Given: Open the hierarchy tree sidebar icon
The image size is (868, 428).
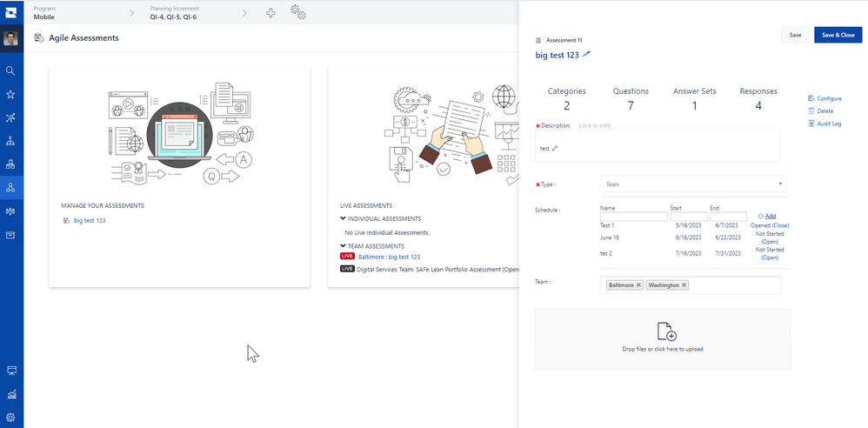Looking at the screenshot, I should tap(10, 141).
